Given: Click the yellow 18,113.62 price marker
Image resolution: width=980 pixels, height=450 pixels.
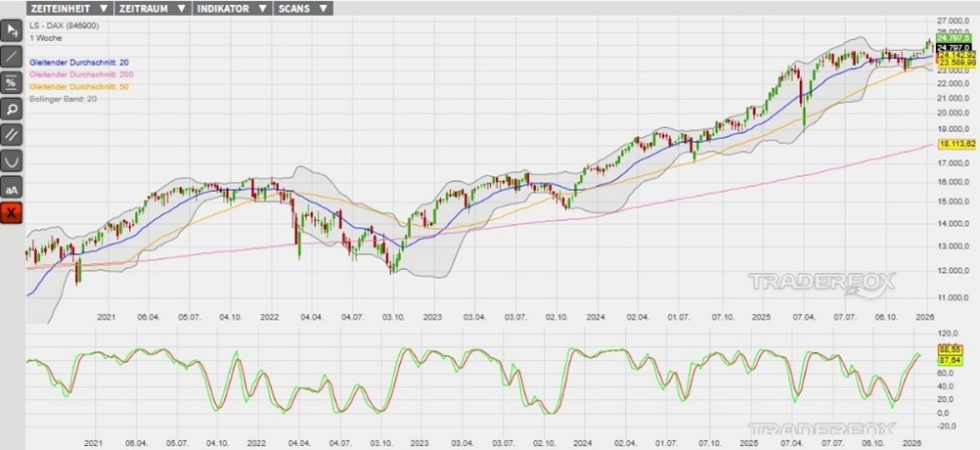Looking at the screenshot, I should pyautogui.click(x=958, y=144).
